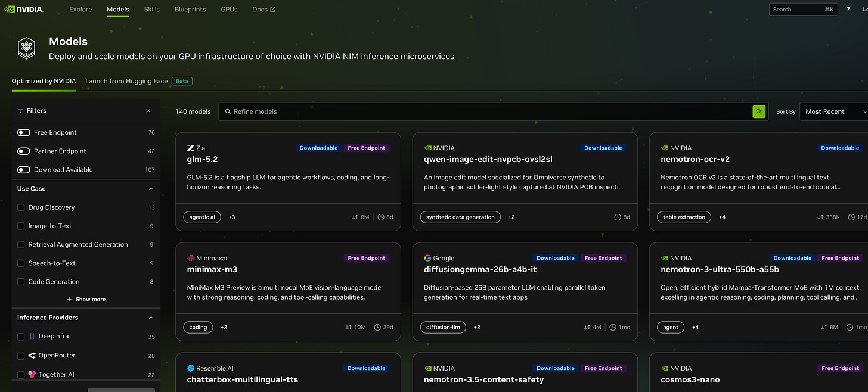Click the clock icon on glm-5.2 card

point(381,217)
